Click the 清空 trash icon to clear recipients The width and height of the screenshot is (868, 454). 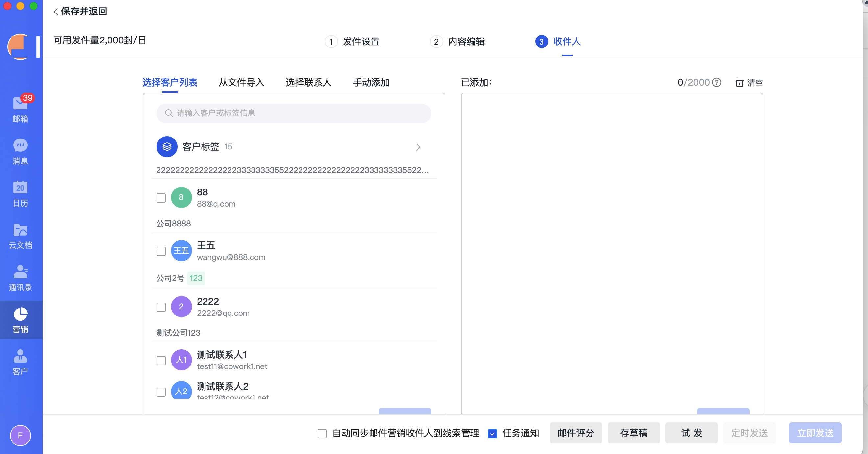pyautogui.click(x=740, y=83)
